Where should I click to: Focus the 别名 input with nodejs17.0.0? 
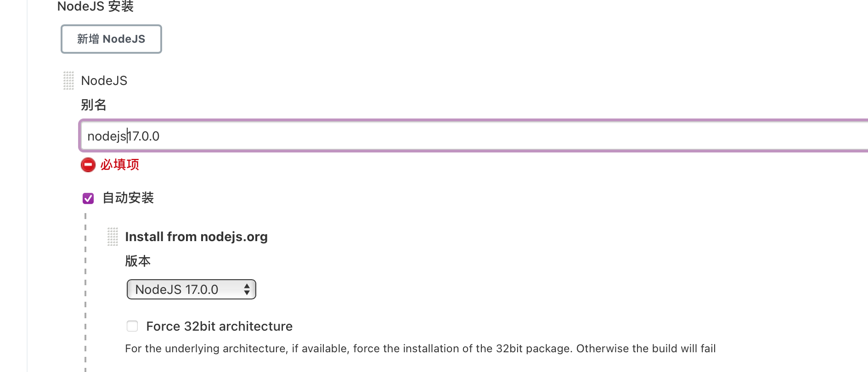click(x=473, y=135)
